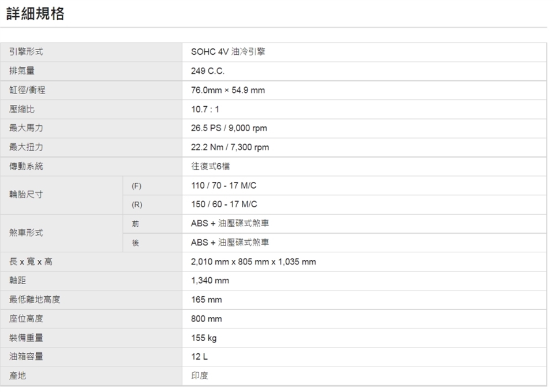Click the 詳細規格 heading

[x=35, y=14]
